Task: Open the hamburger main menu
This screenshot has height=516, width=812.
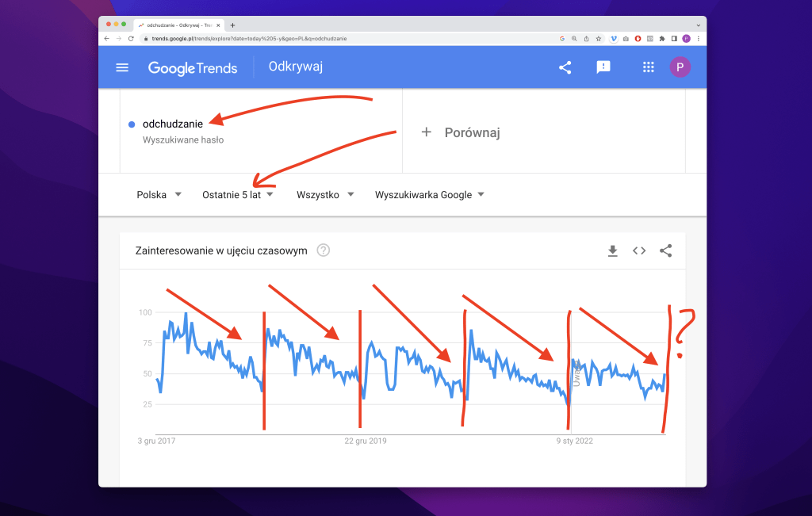Action: [122, 67]
